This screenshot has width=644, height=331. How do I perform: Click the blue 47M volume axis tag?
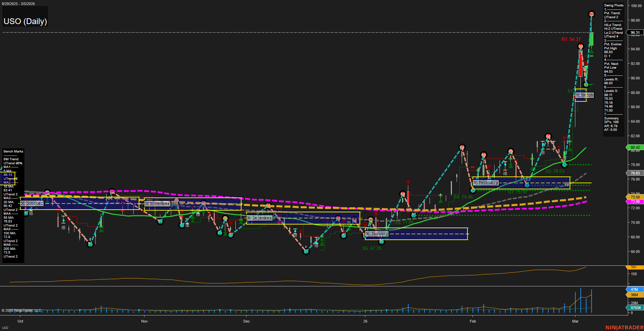coord(634,289)
